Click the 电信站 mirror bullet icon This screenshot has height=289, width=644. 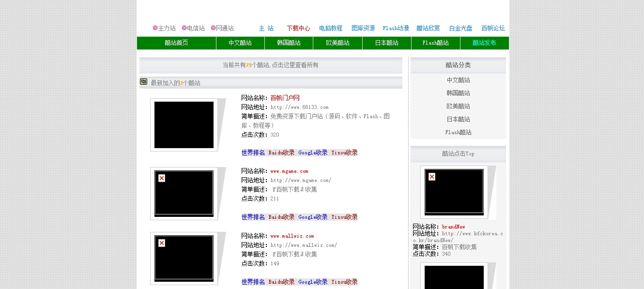point(184,28)
